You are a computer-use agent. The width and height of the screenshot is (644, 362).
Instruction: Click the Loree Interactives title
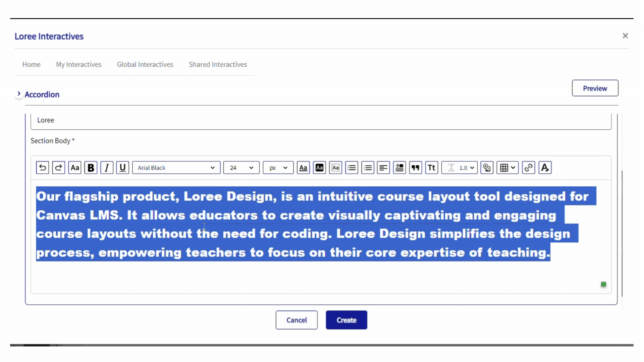coord(49,36)
